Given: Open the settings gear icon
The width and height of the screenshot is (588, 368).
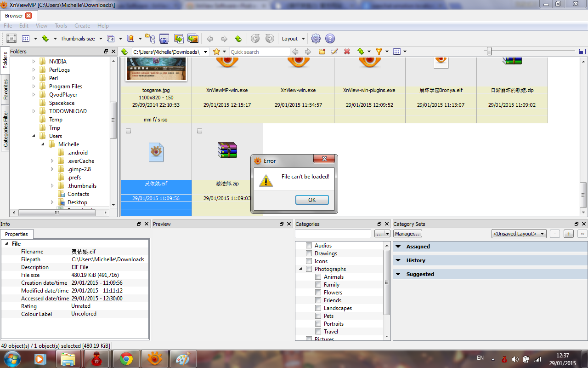Looking at the screenshot, I should (x=316, y=39).
